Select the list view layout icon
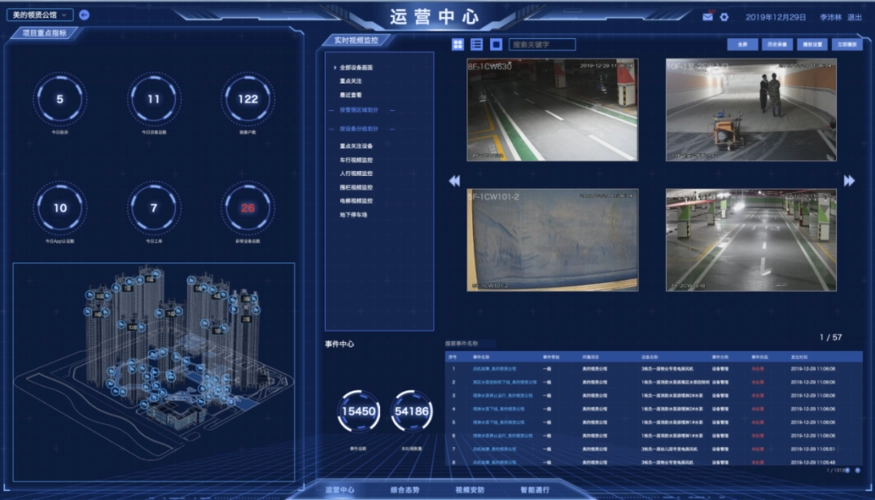This screenshot has height=500, width=875. click(477, 44)
